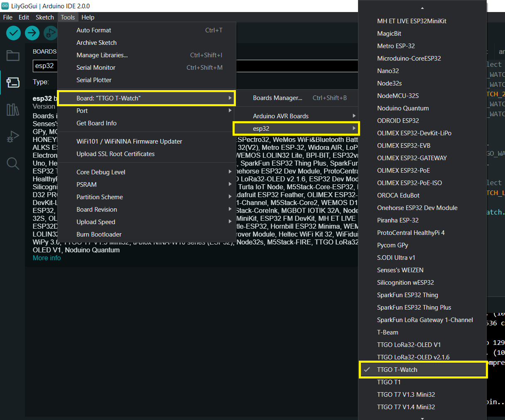Image resolution: width=505 pixels, height=420 pixels.
Task: Close the Tools menu via menu bar
Action: [68, 17]
